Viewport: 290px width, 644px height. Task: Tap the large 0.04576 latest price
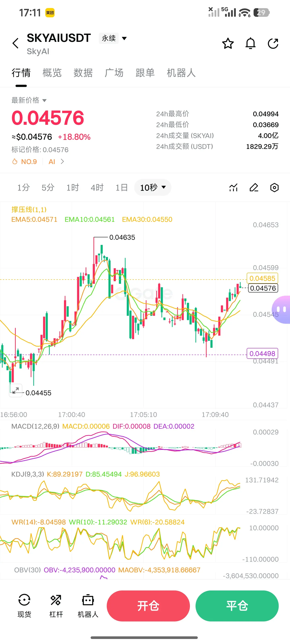[x=48, y=118]
